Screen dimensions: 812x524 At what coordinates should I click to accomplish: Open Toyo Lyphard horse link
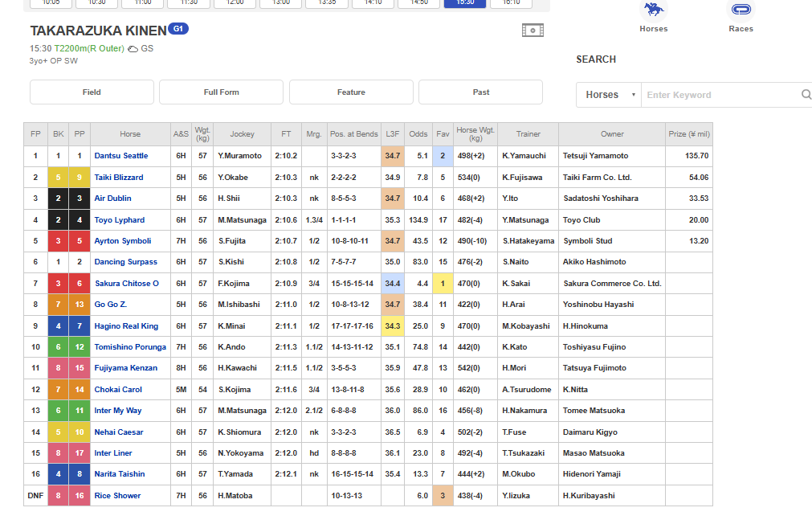[119, 219]
